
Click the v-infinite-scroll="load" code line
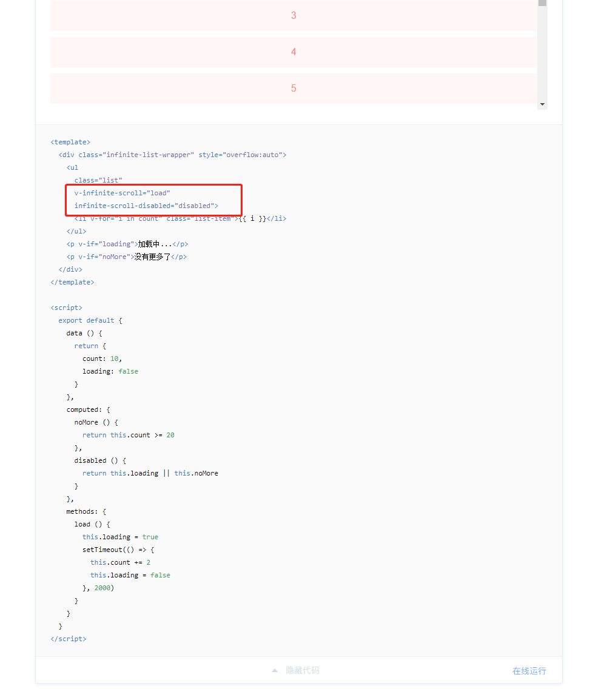(122, 193)
